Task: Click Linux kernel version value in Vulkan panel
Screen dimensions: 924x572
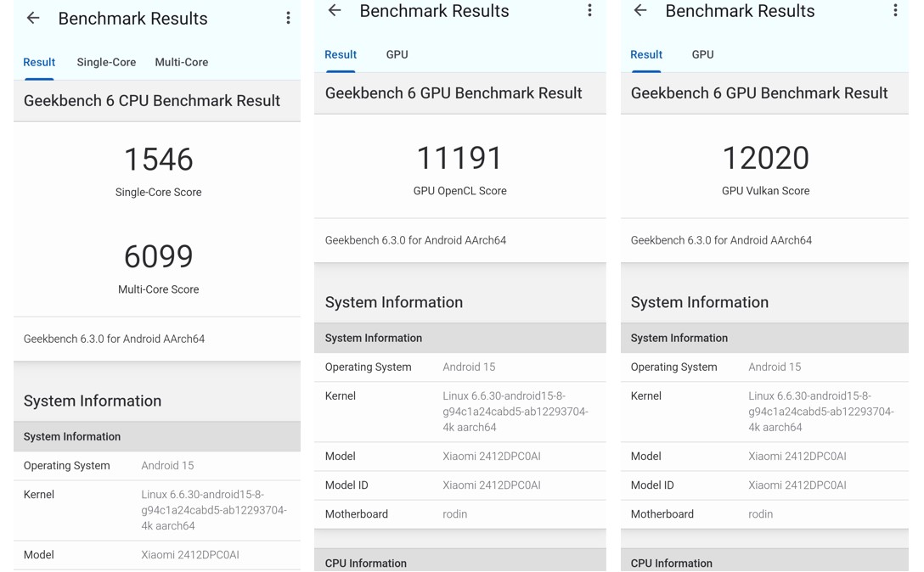Action: 821,412
